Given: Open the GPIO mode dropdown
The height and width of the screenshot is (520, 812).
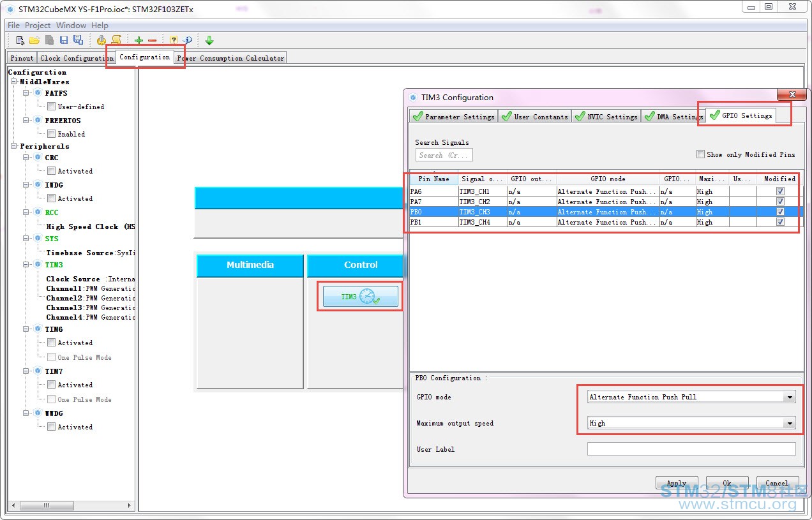Looking at the screenshot, I should point(790,397).
